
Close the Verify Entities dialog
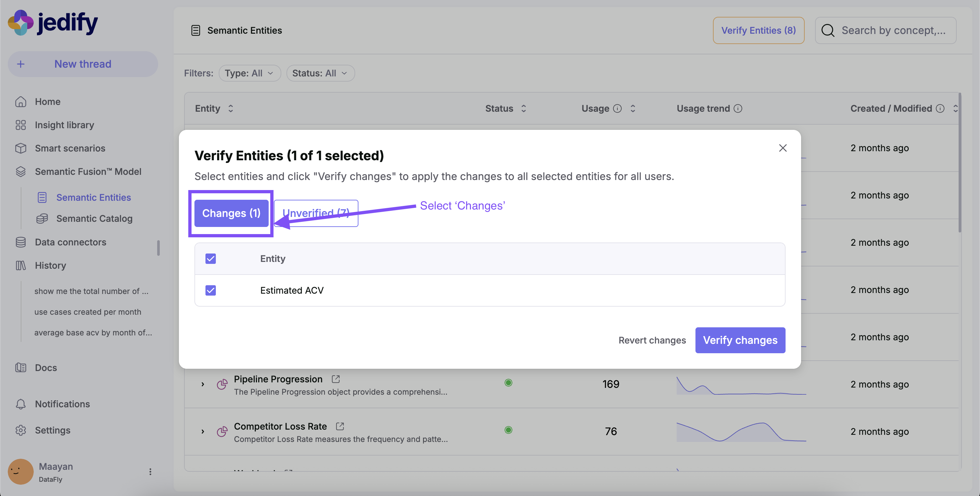click(783, 148)
